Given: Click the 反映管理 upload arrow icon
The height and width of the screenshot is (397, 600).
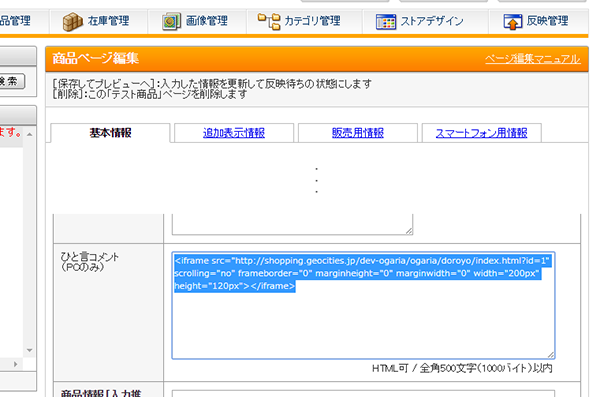Looking at the screenshot, I should pyautogui.click(x=513, y=21).
